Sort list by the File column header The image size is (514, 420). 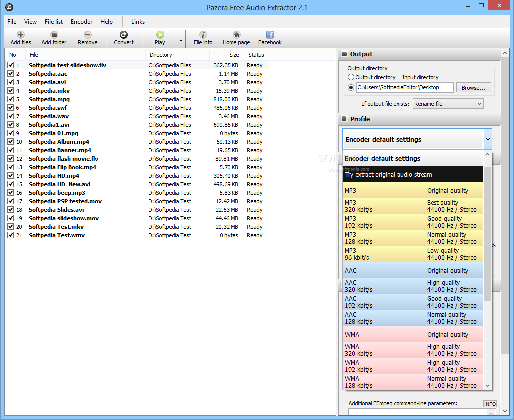(x=85, y=55)
